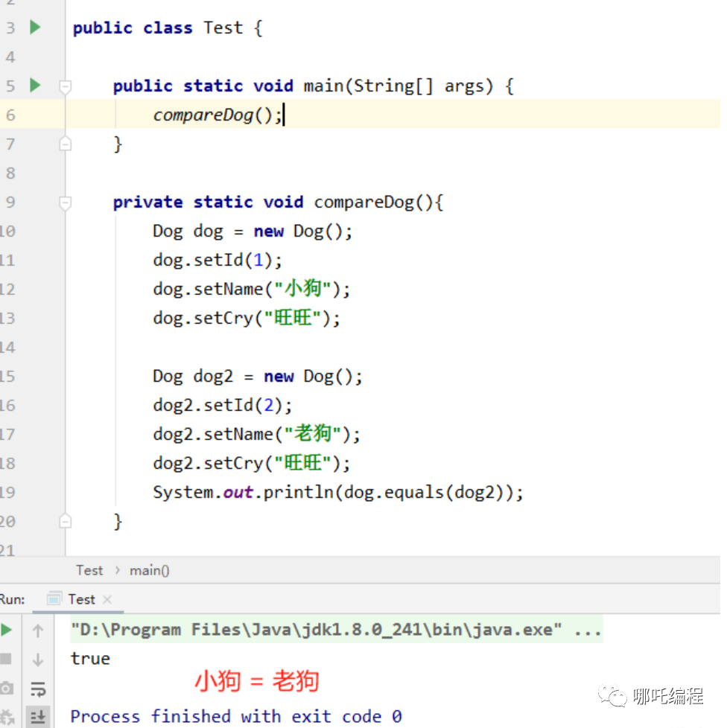
Task: Collapse the main method end fold marker at line 7
Action: click(x=65, y=144)
